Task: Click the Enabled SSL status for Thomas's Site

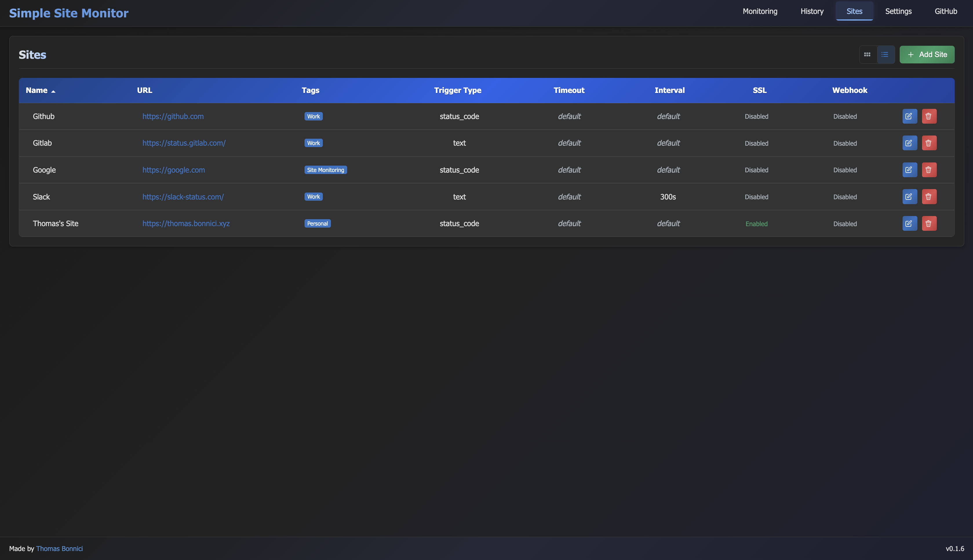Action: coord(756,224)
